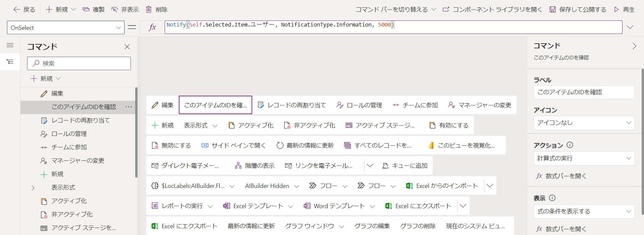Click the 有効にする command button
The width and height of the screenshot is (644, 235).
449,125
